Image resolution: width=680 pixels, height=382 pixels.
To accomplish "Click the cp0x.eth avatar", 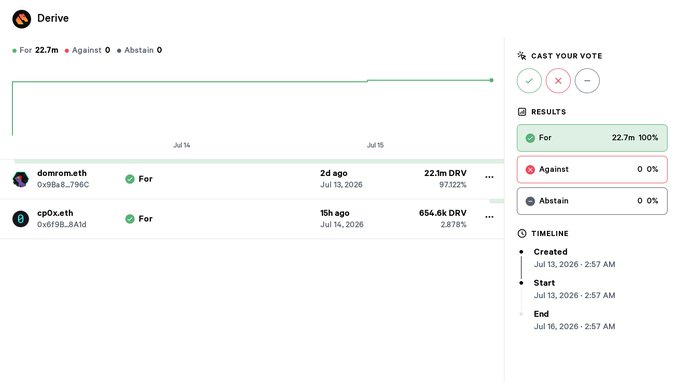I will (20, 219).
